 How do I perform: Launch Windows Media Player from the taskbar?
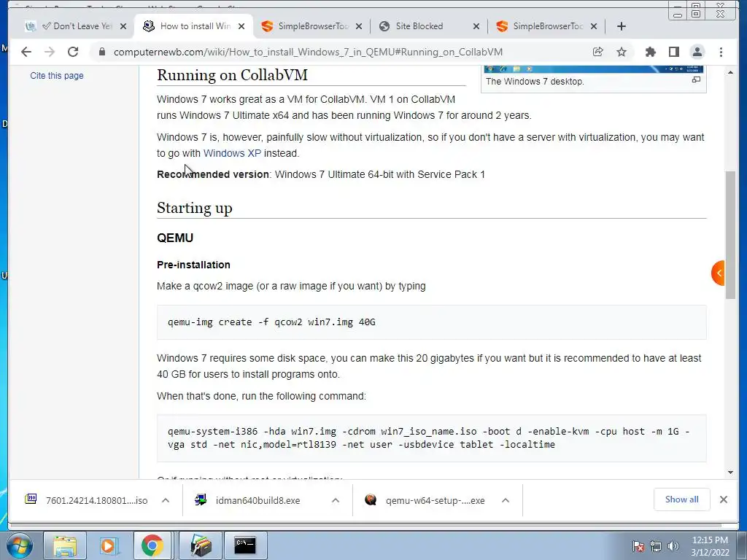pos(109,545)
